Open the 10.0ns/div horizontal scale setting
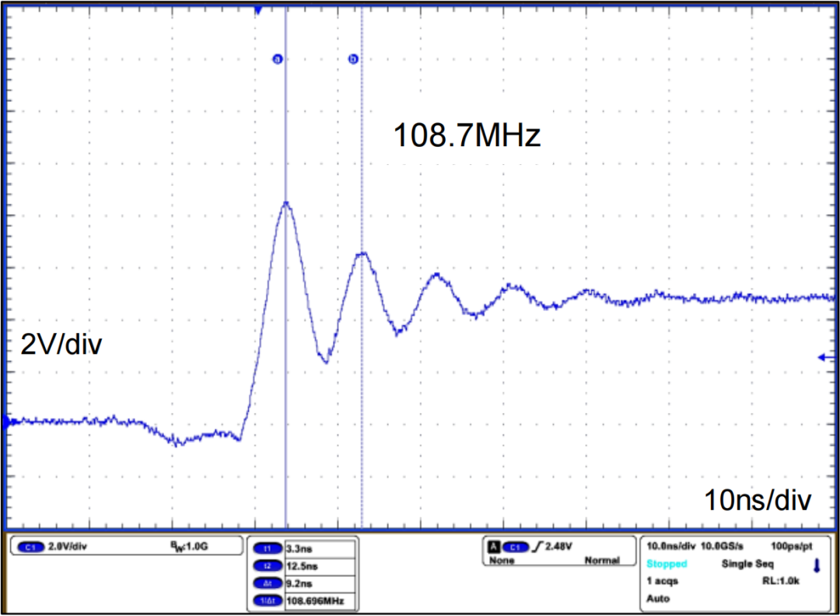 pos(670,547)
